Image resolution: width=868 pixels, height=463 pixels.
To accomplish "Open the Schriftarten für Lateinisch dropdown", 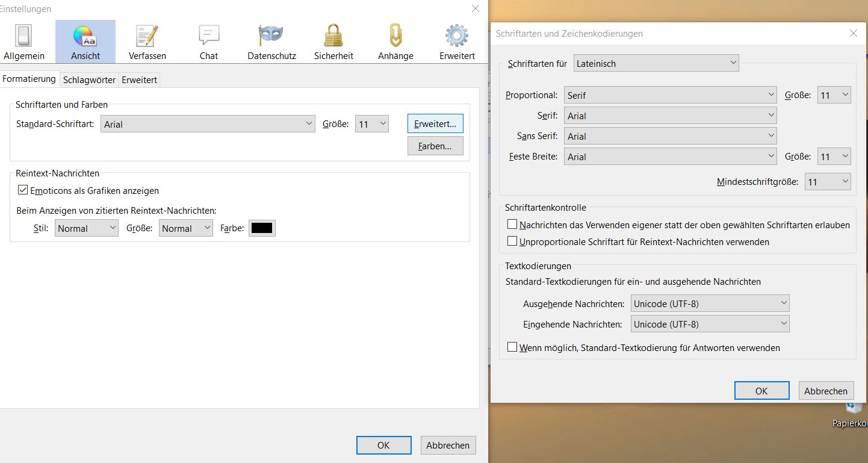I will [656, 63].
